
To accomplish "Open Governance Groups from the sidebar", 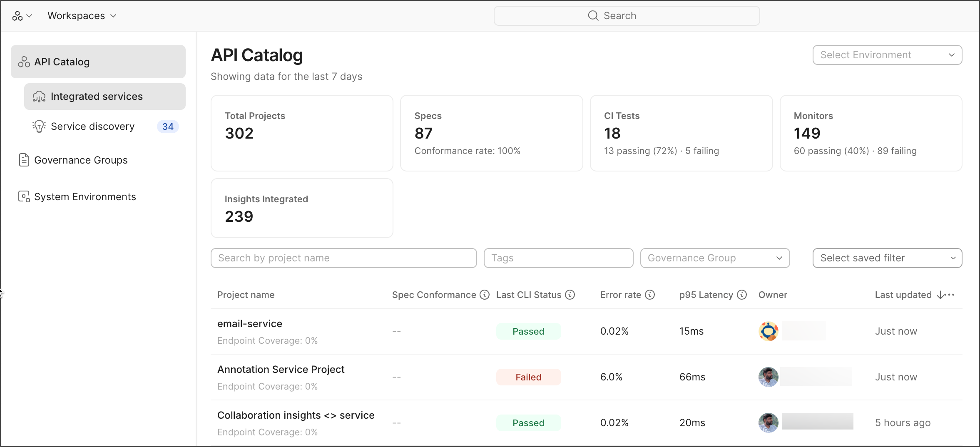I will (81, 160).
